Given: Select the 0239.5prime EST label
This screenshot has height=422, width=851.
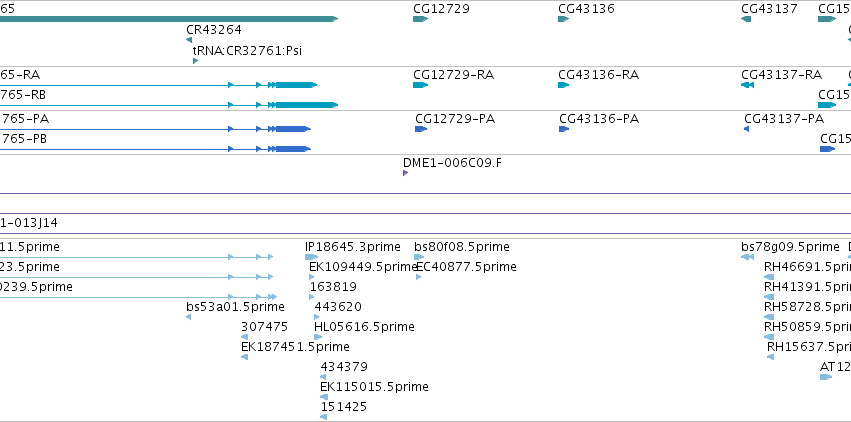Looking at the screenshot, I should [x=36, y=287].
